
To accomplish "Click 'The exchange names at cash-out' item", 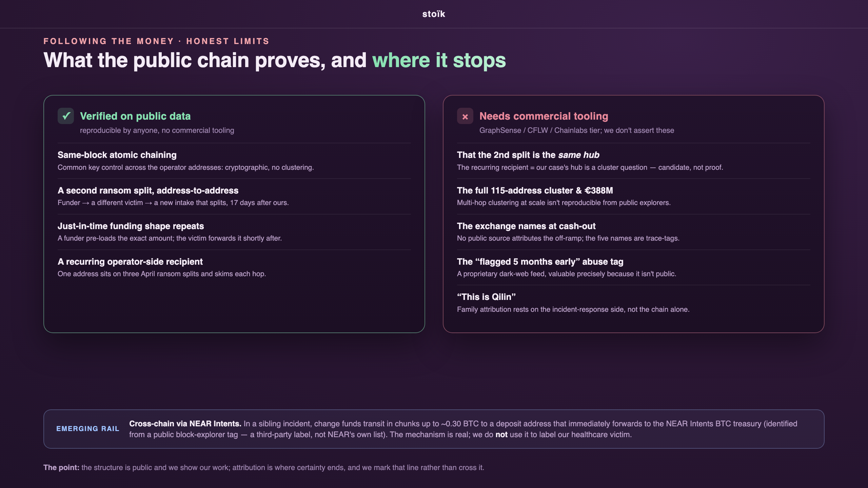I will pyautogui.click(x=634, y=232).
